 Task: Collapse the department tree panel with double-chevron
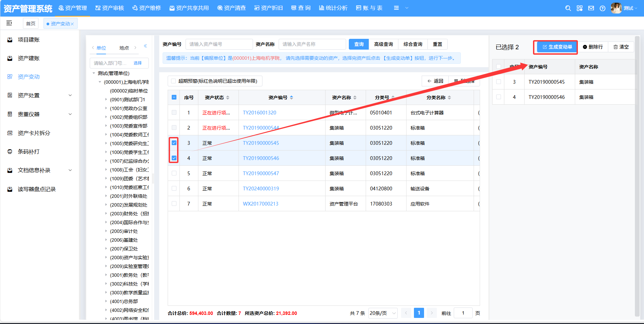point(145,46)
